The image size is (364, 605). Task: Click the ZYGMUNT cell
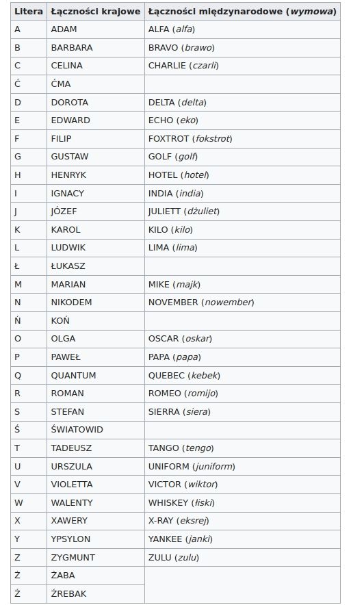tap(96, 557)
